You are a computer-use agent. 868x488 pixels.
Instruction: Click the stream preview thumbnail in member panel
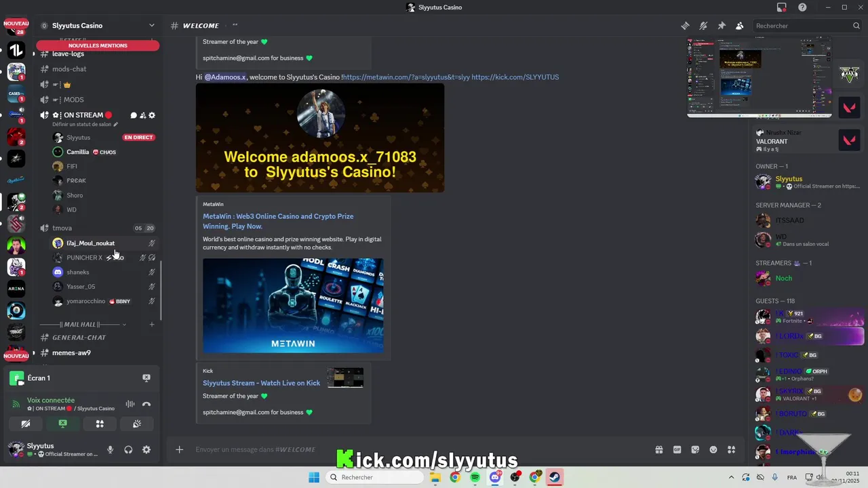(x=759, y=77)
